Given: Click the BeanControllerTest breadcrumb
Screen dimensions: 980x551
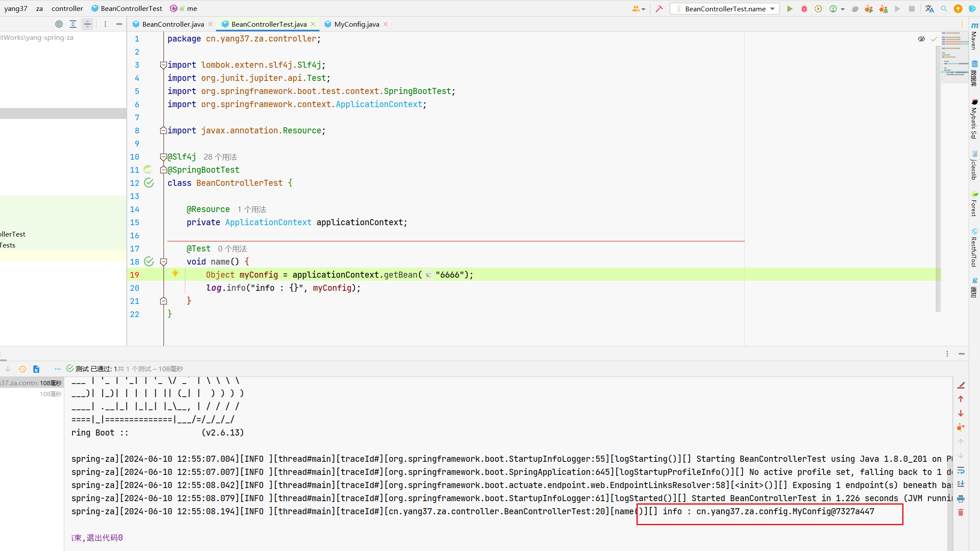Looking at the screenshot, I should (127, 8).
